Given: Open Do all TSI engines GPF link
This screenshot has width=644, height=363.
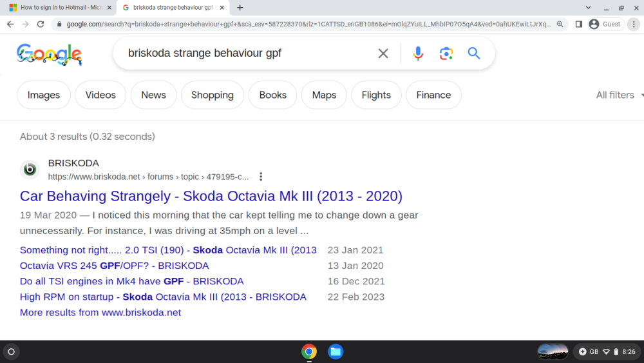Looking at the screenshot, I should [x=132, y=281].
